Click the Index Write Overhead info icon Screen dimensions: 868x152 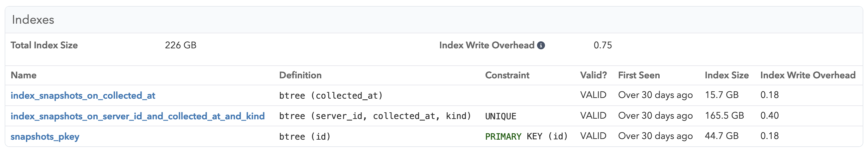(x=541, y=45)
